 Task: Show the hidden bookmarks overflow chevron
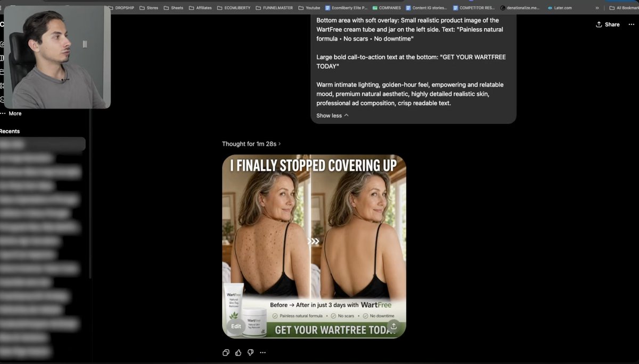coord(597,8)
